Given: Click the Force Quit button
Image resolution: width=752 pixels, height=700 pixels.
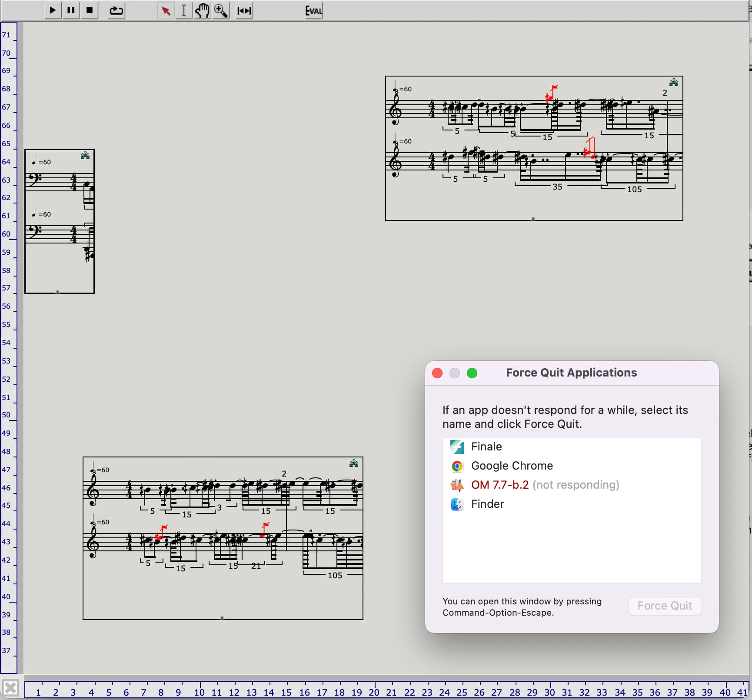Looking at the screenshot, I should (664, 606).
